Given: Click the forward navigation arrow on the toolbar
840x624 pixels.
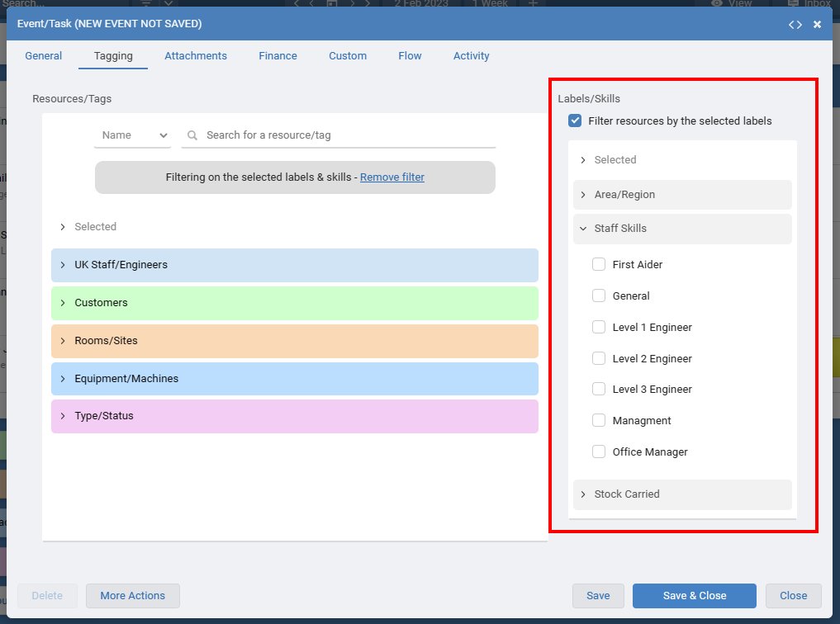Looking at the screenshot, I should (x=353, y=4).
